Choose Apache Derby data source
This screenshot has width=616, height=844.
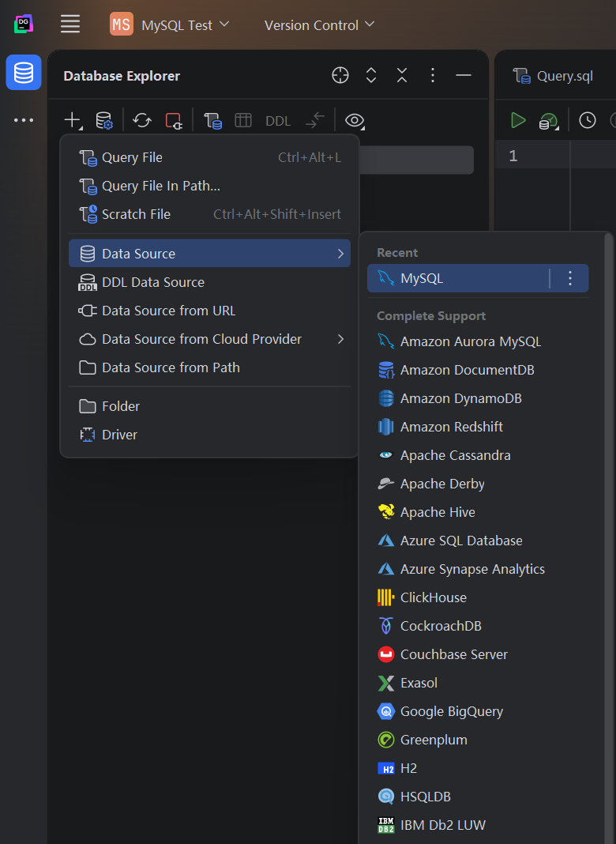(x=478, y=484)
